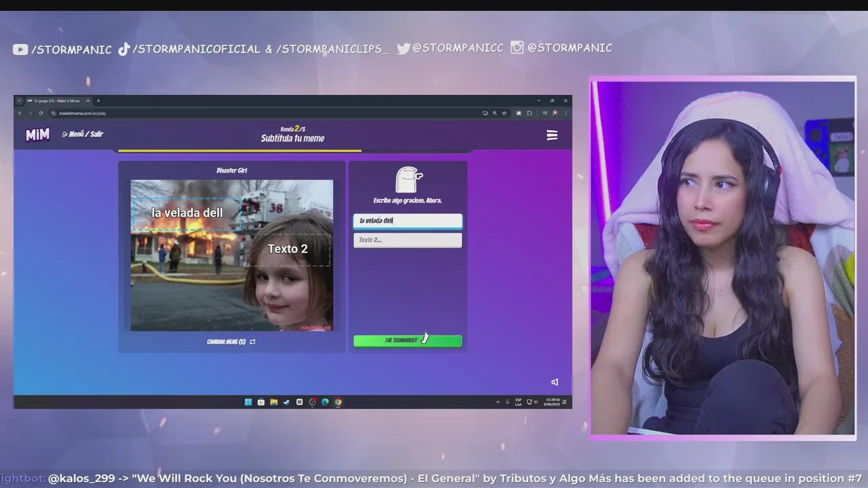Open OBS Studio from the taskbar
The height and width of the screenshot is (488, 868).
(312, 402)
